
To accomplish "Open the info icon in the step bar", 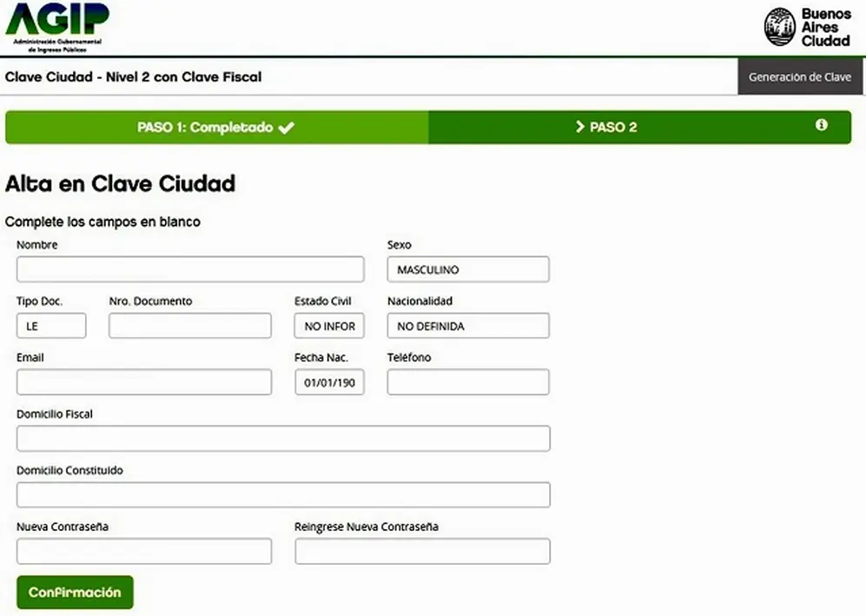I will 821,125.
